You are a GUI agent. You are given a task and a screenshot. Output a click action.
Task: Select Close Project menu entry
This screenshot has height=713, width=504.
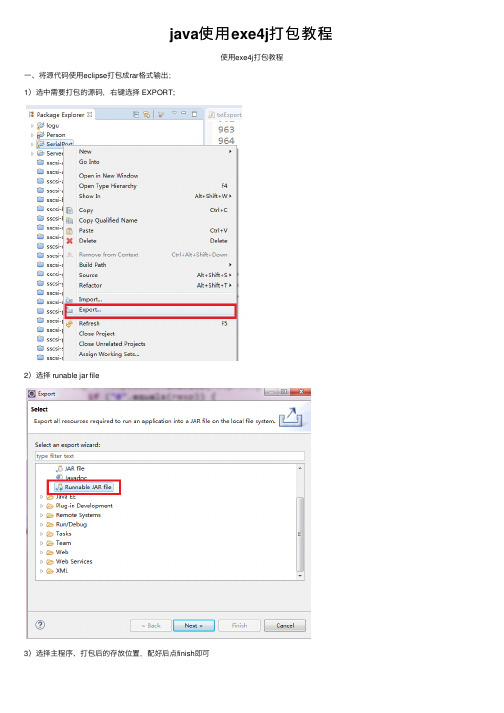(150, 334)
